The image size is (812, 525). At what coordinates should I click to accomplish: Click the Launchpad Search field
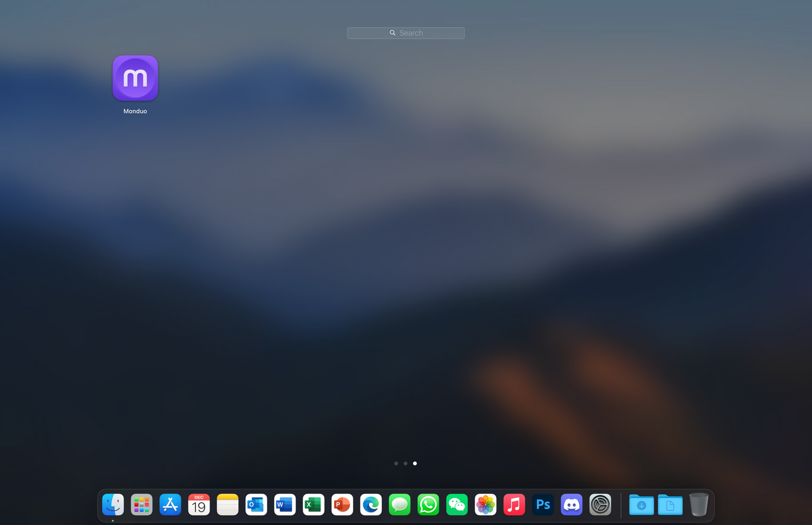point(406,33)
